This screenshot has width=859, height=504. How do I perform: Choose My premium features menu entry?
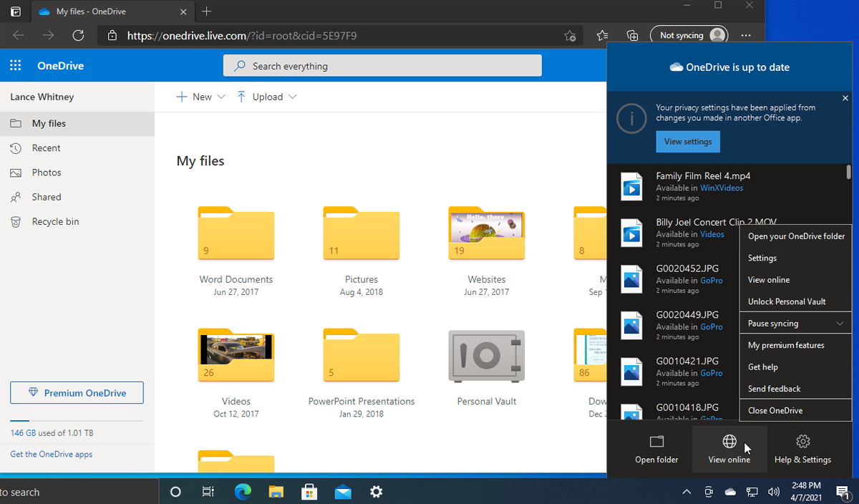click(x=795, y=345)
